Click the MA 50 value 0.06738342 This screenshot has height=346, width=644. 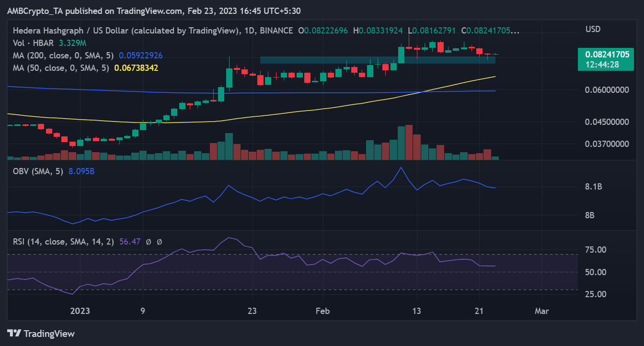click(136, 68)
